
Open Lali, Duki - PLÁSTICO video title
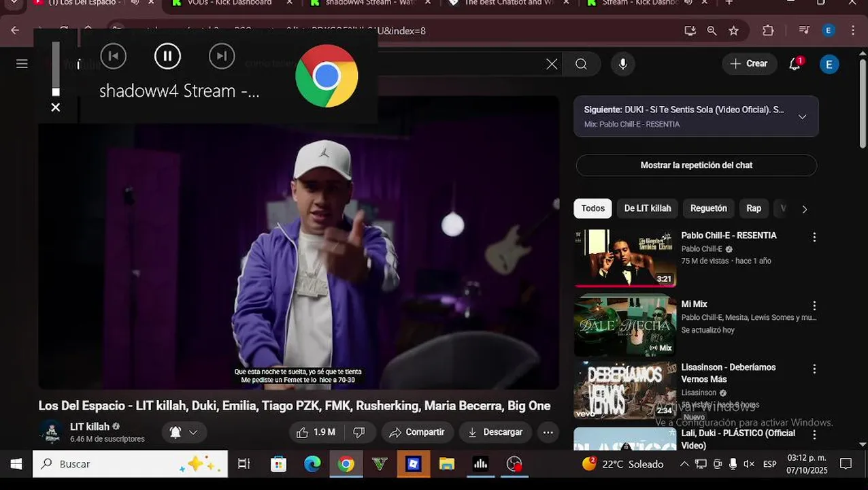tap(738, 439)
